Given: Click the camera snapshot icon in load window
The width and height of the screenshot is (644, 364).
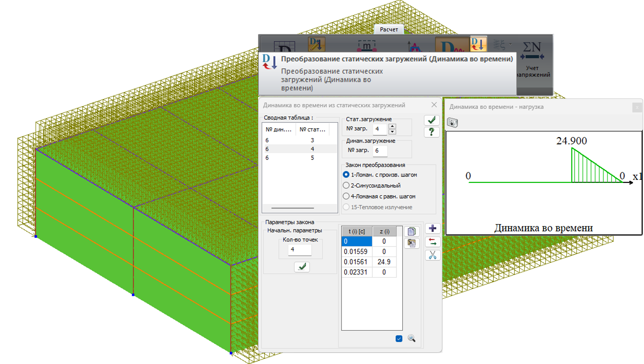Looking at the screenshot, I should tap(452, 123).
